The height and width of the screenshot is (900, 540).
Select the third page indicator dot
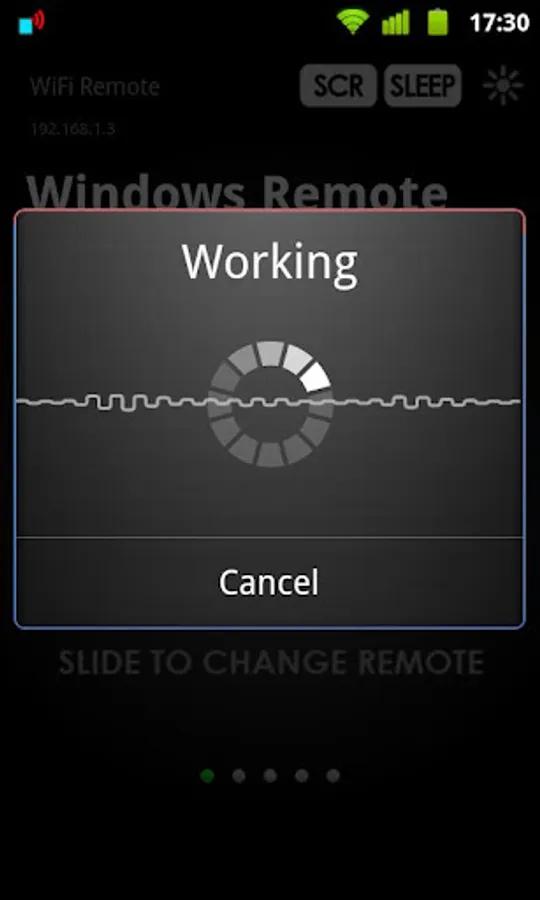[270, 776]
